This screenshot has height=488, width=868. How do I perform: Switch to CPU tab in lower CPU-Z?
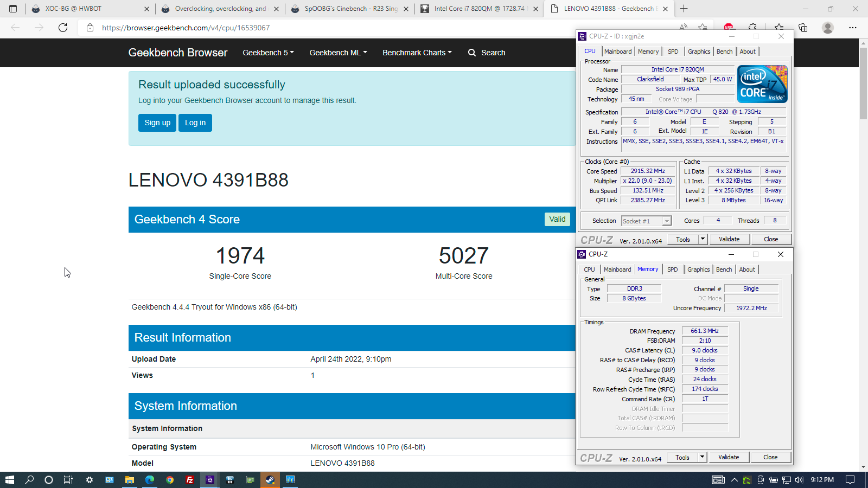click(590, 269)
